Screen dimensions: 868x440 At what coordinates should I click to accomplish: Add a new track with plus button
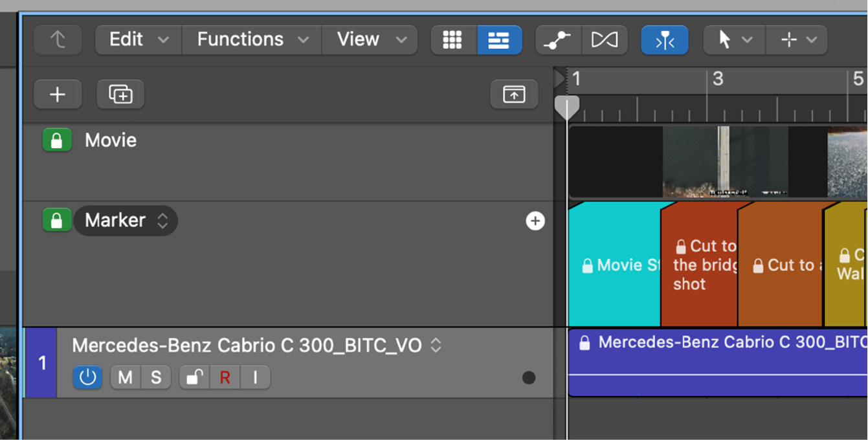tap(58, 94)
